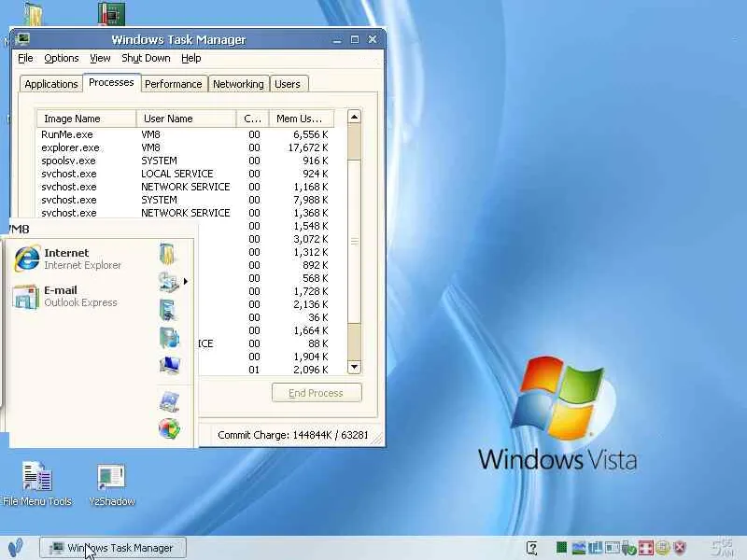Click the VM8 user name in Start menu header

click(19, 229)
